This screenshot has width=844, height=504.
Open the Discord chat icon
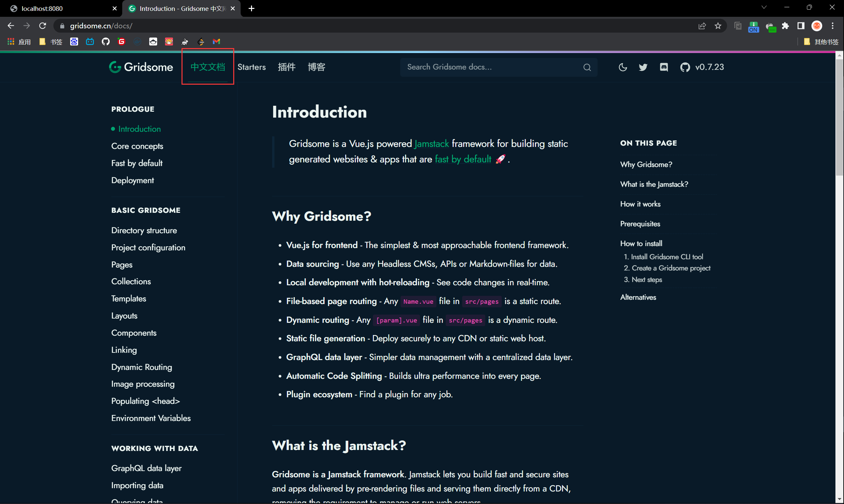664,67
